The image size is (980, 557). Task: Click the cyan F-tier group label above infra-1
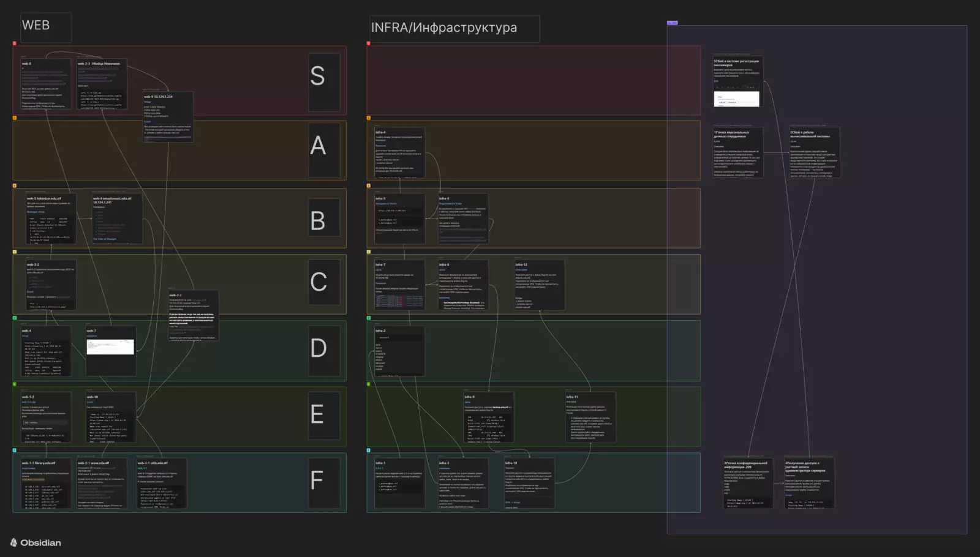(x=369, y=450)
